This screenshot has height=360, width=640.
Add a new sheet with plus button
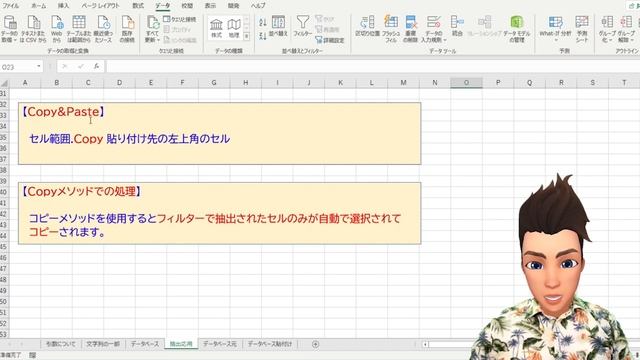pos(315,344)
